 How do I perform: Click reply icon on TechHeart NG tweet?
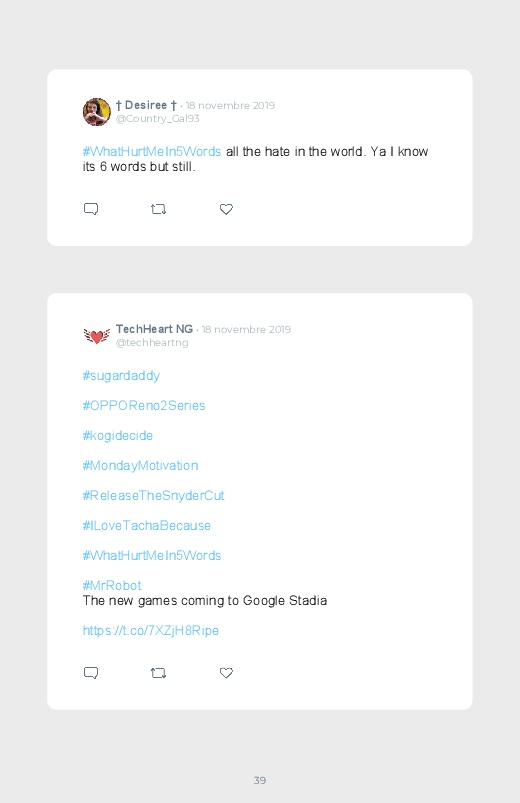91,673
